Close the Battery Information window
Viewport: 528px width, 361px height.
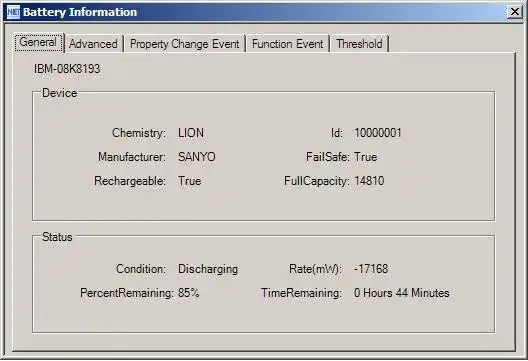click(515, 12)
